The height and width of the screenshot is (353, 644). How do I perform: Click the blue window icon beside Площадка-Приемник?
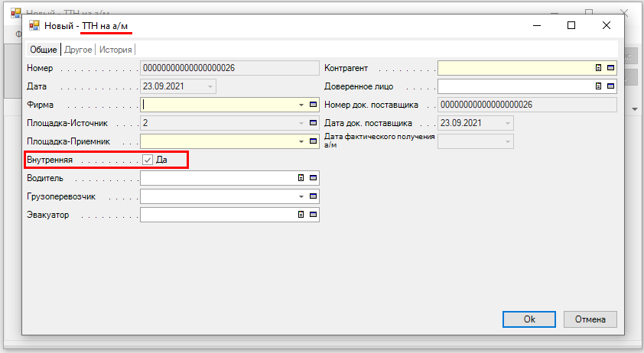(x=313, y=141)
